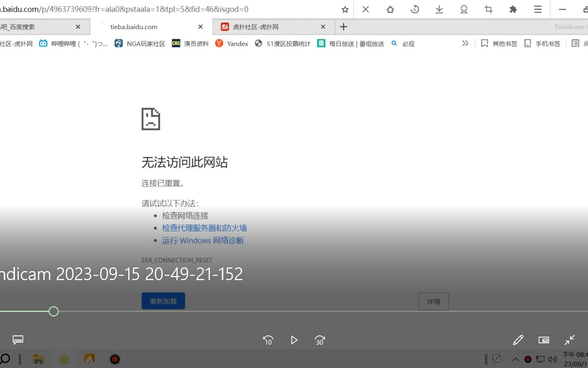Open the 哔哩哔哩 bookmark
588x368 pixels.
73,43
